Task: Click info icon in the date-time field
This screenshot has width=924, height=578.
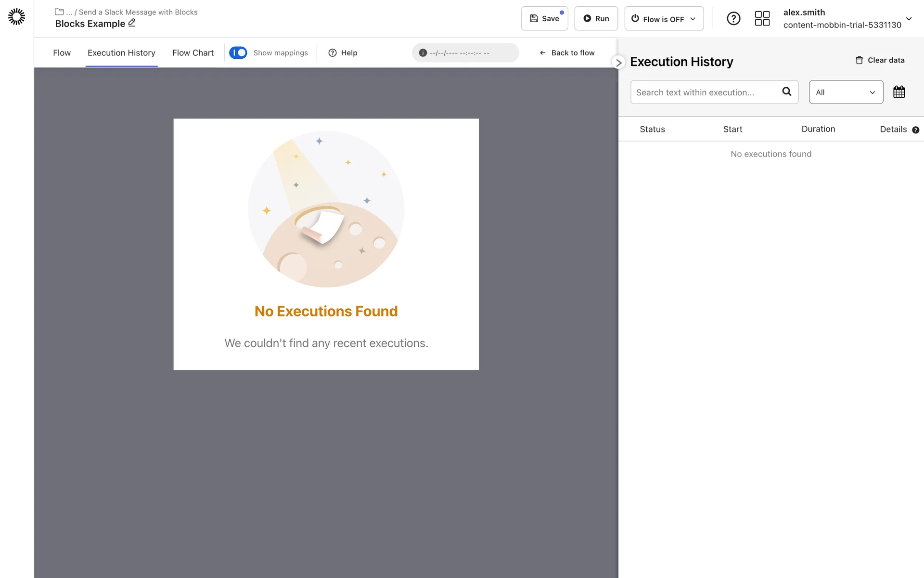Action: (x=423, y=53)
